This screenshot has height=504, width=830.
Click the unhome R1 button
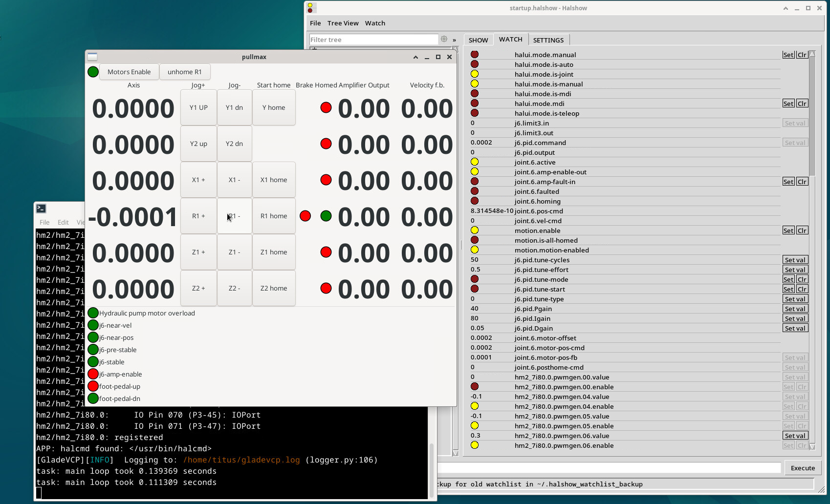coord(184,72)
